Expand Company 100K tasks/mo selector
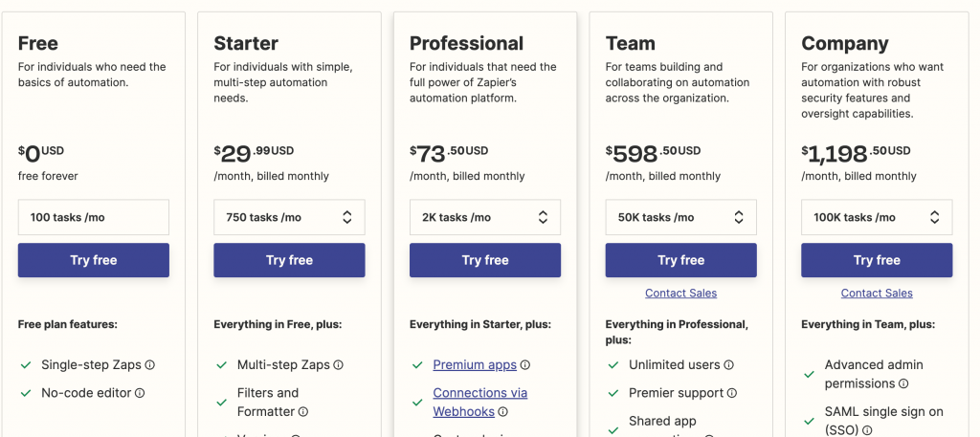This screenshot has width=980, height=437. (x=877, y=217)
